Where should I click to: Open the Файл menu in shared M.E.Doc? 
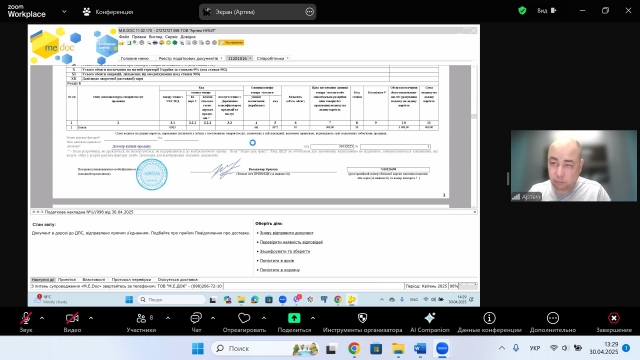[124, 37]
